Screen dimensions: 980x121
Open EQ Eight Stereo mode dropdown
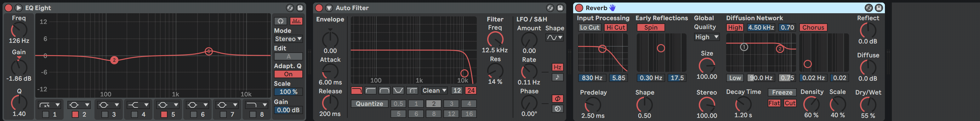click(x=288, y=39)
